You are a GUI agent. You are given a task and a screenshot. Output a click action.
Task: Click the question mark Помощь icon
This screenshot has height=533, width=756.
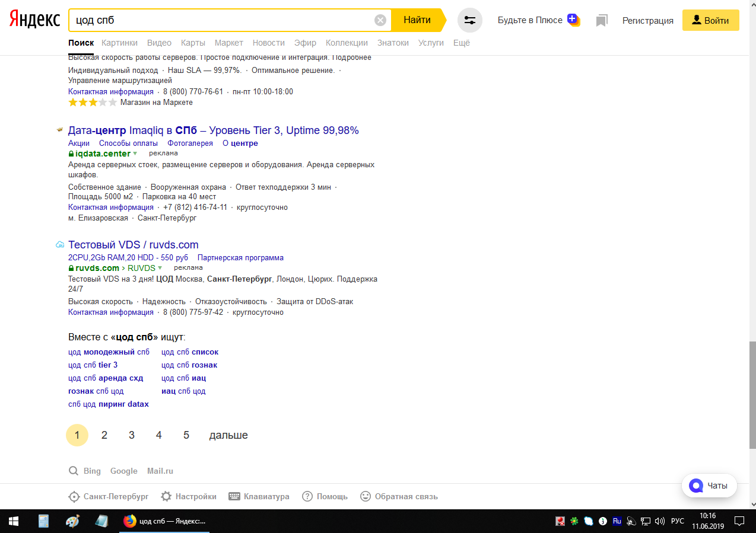pos(307,496)
